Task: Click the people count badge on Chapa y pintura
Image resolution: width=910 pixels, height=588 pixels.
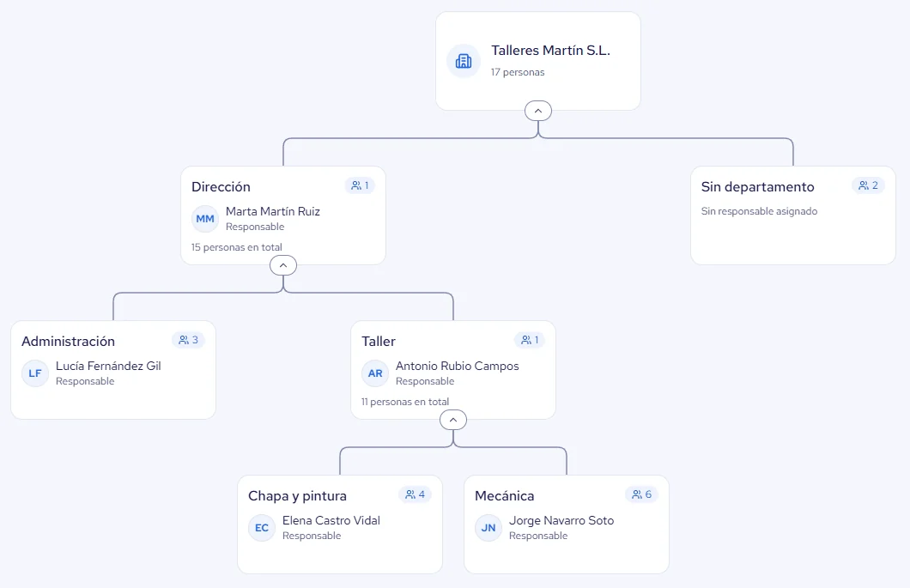Action: pos(415,494)
